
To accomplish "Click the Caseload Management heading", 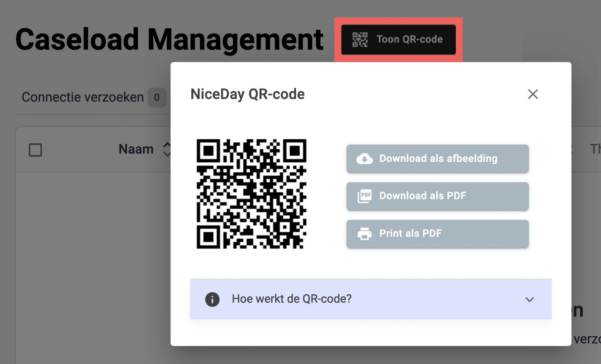I will pos(169,39).
